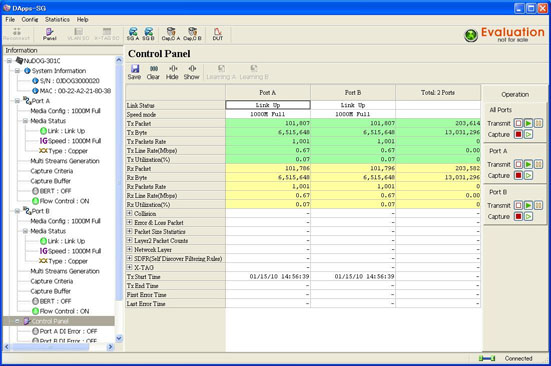Expand the X-TAG statistics row
551x366 pixels.
[129, 267]
